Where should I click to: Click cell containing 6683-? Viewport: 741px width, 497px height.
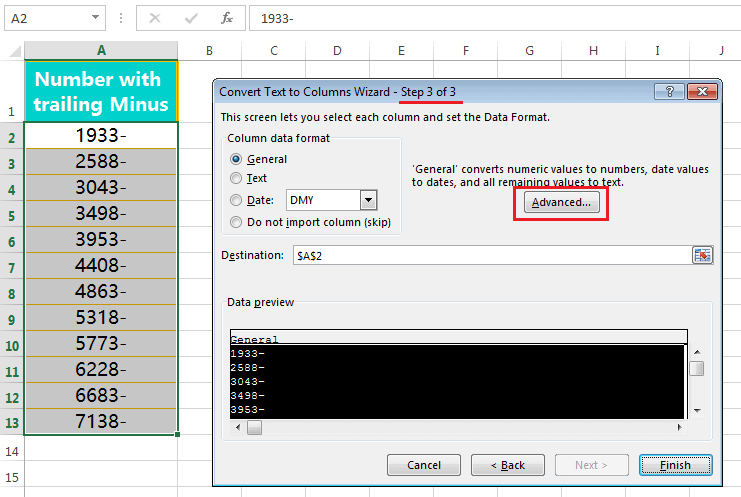point(101,395)
